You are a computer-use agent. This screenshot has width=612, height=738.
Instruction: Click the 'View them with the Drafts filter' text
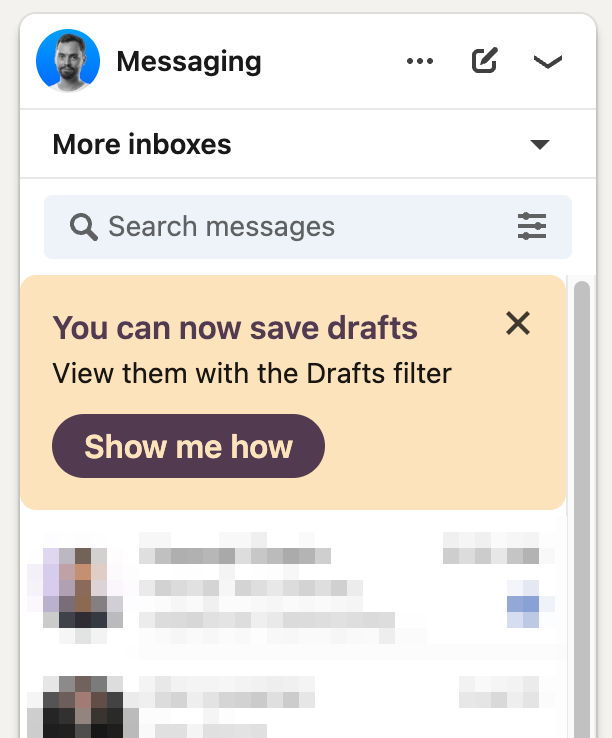click(x=252, y=374)
